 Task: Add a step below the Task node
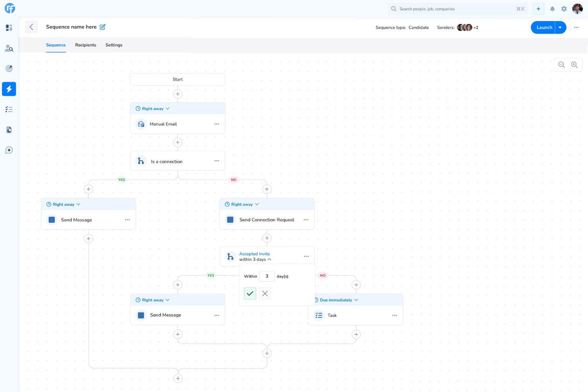356,334
